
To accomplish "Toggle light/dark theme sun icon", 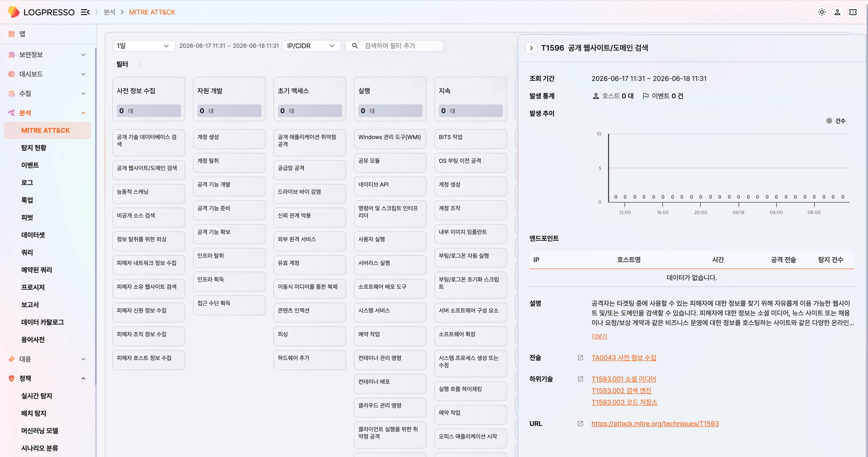I will pyautogui.click(x=822, y=12).
